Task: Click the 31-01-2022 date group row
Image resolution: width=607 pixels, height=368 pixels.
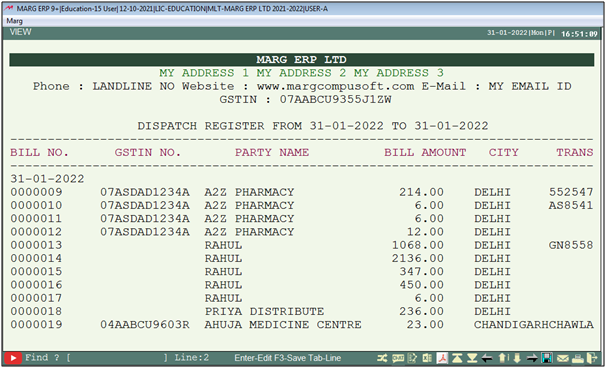Action: tap(47, 179)
